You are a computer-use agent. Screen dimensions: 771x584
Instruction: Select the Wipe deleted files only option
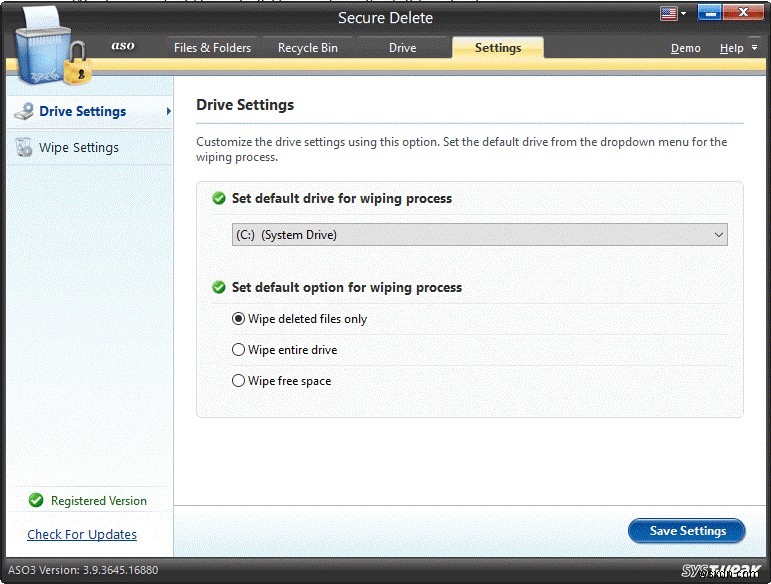click(238, 319)
